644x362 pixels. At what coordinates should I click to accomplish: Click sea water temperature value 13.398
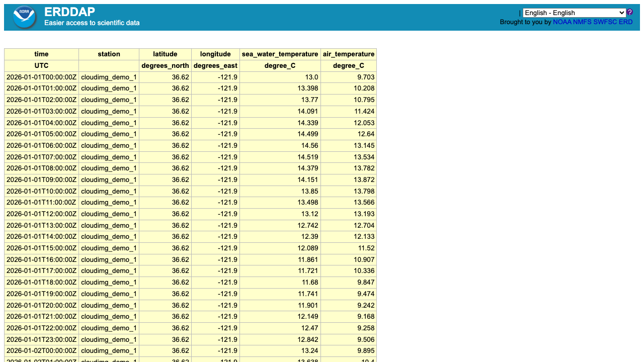pyautogui.click(x=280, y=88)
